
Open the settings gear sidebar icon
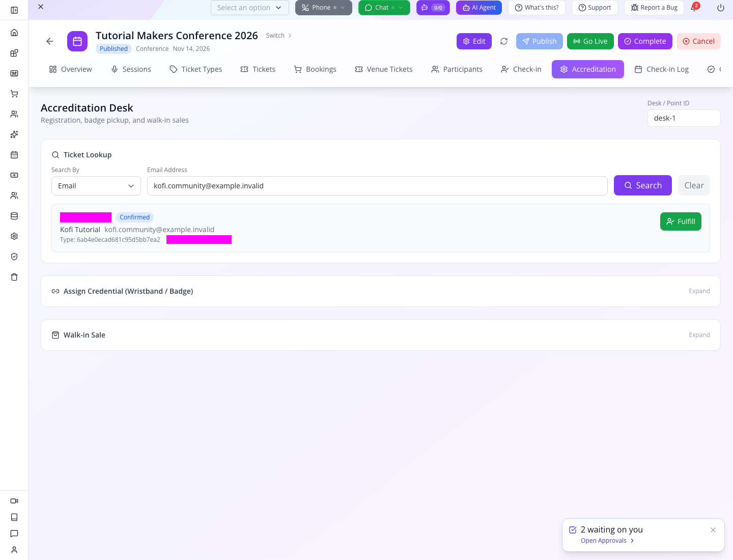14,236
